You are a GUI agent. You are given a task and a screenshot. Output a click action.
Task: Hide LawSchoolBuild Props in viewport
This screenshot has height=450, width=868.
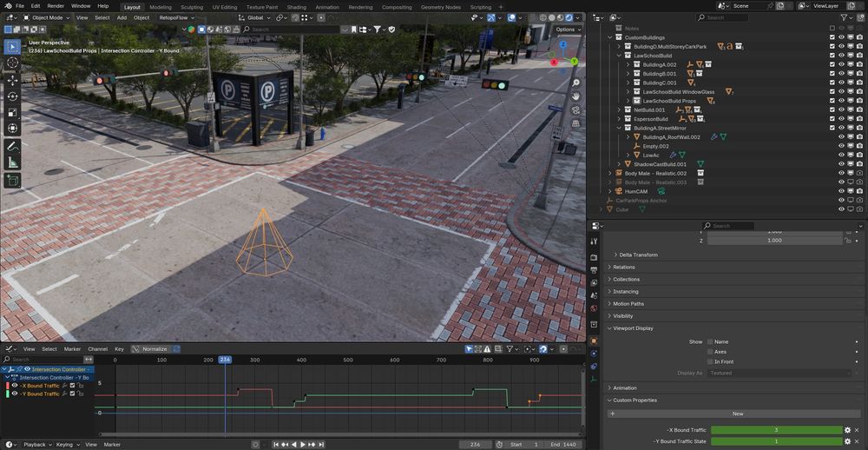pos(841,101)
